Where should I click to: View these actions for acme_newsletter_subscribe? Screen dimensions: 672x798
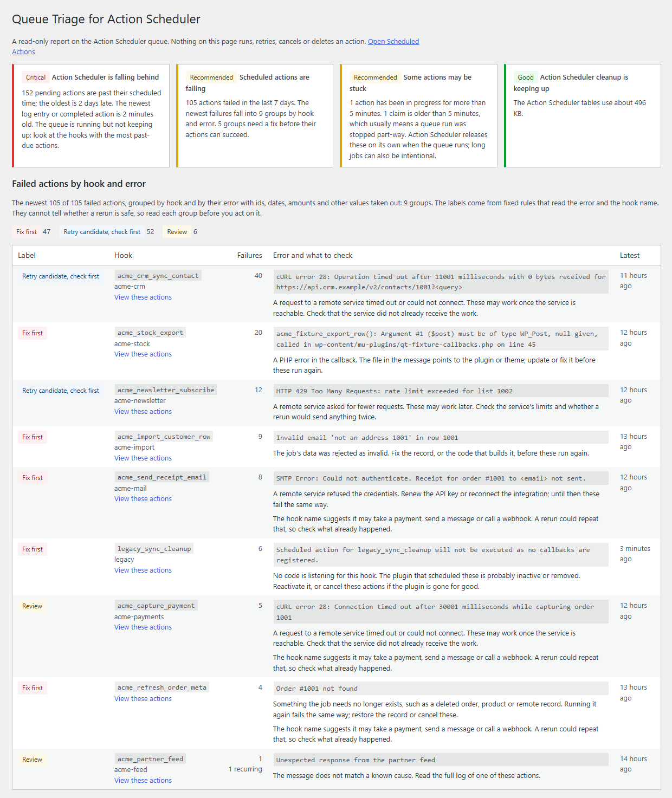click(143, 412)
